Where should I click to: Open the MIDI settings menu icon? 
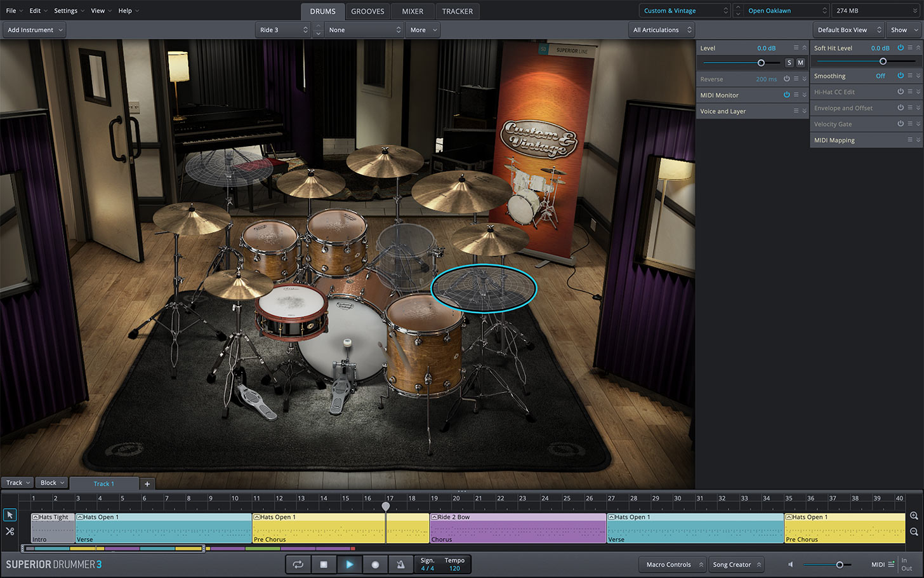pyautogui.click(x=891, y=564)
